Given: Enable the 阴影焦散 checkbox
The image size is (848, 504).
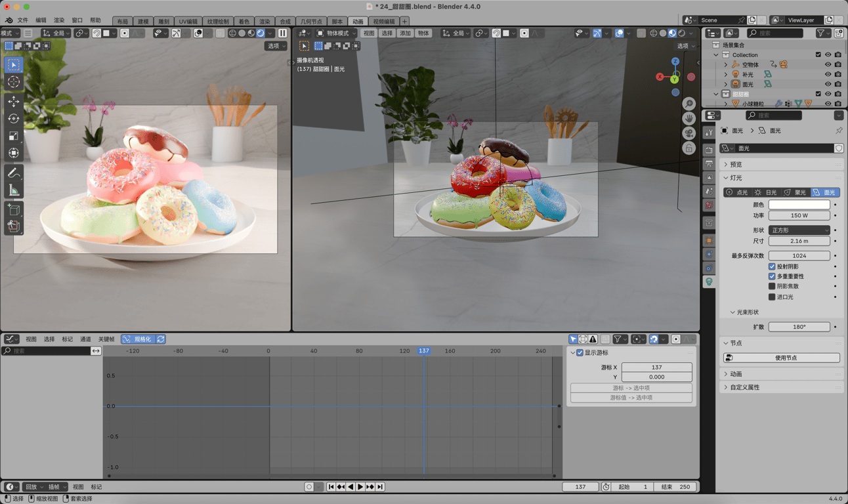Looking at the screenshot, I should coord(772,286).
